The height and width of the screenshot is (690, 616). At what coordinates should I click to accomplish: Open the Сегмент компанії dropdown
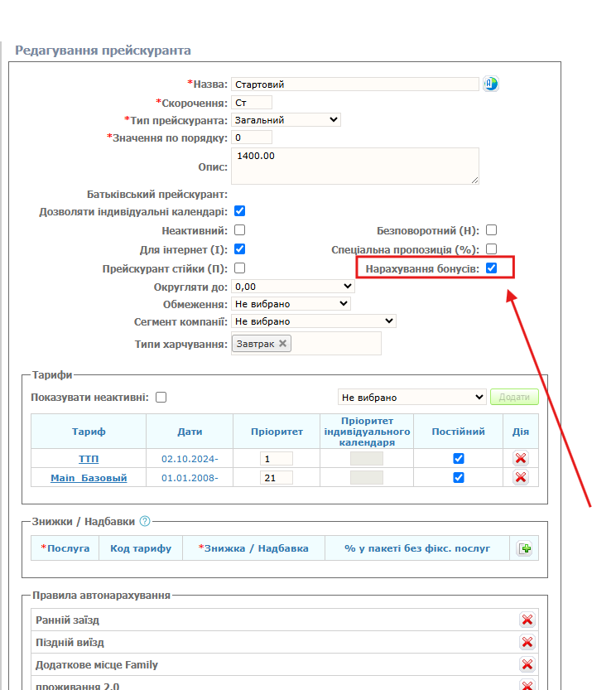click(x=313, y=321)
